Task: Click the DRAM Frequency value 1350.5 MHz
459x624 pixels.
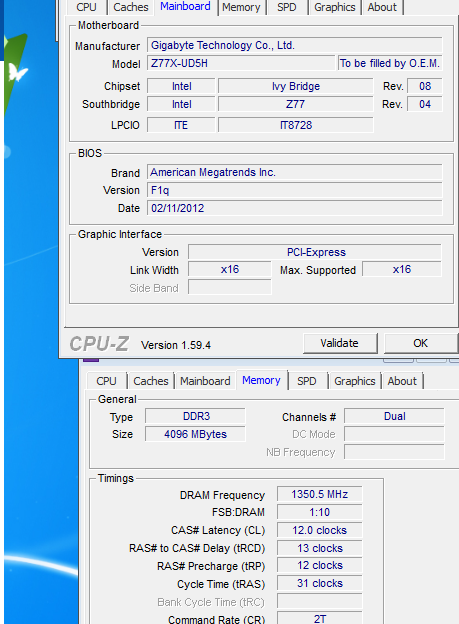Action: 320,494
